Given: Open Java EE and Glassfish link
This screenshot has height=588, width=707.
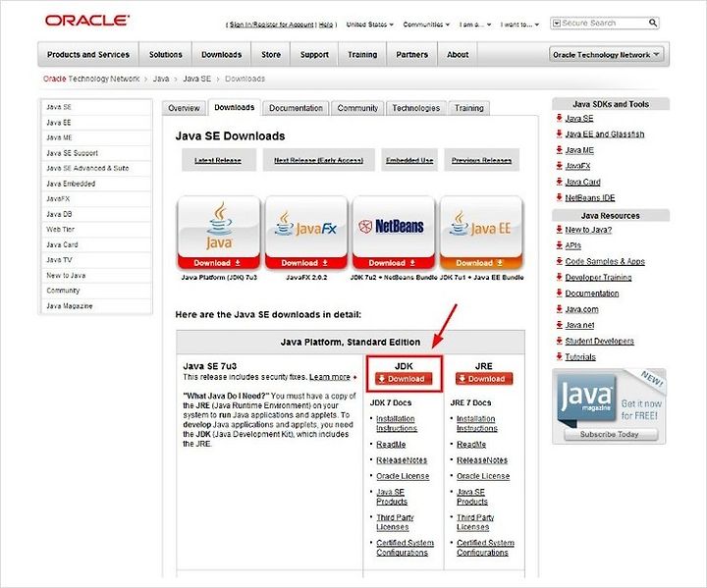Looking at the screenshot, I should [x=605, y=134].
